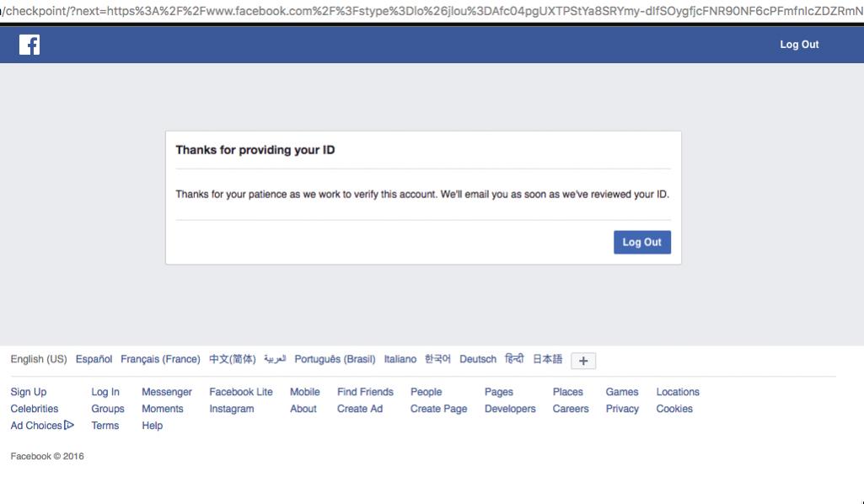The height and width of the screenshot is (504, 864).
Task: Open the Terms footer link
Action: pos(105,426)
